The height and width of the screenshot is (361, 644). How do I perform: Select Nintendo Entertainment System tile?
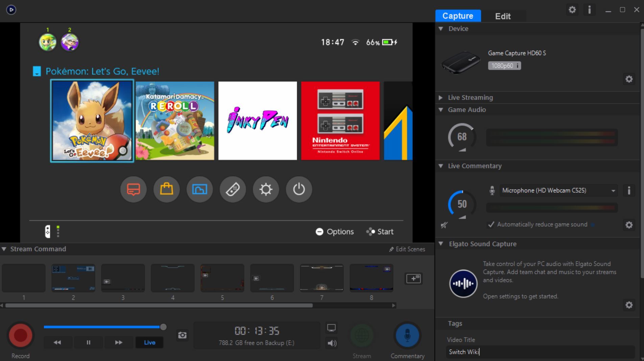[x=340, y=121]
